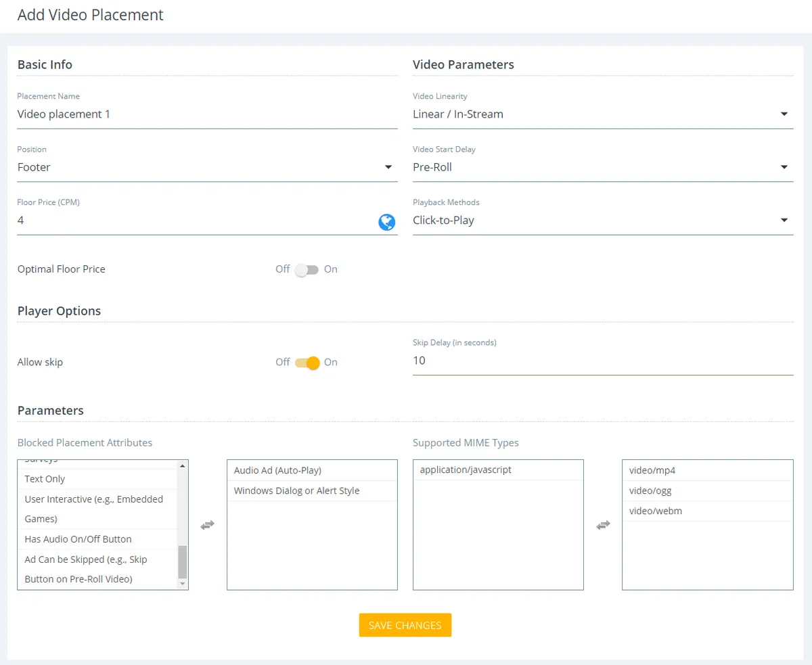
Task: Open the Position dropdown
Action: pyautogui.click(x=207, y=167)
